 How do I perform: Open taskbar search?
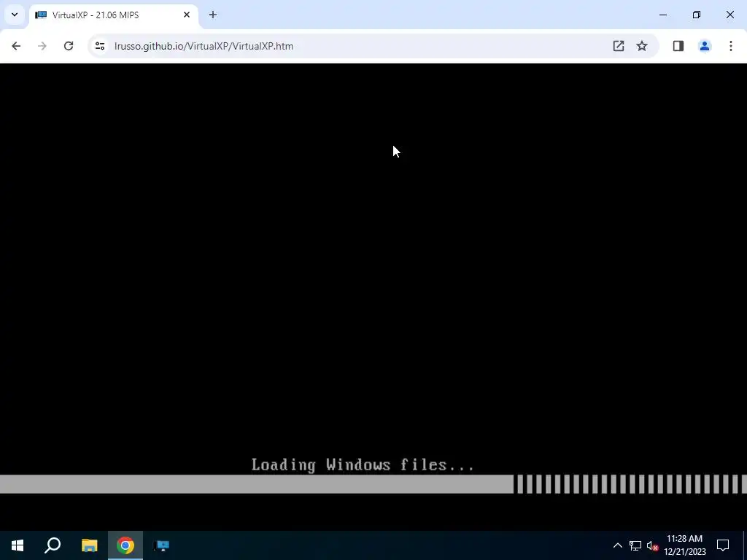[x=53, y=545]
